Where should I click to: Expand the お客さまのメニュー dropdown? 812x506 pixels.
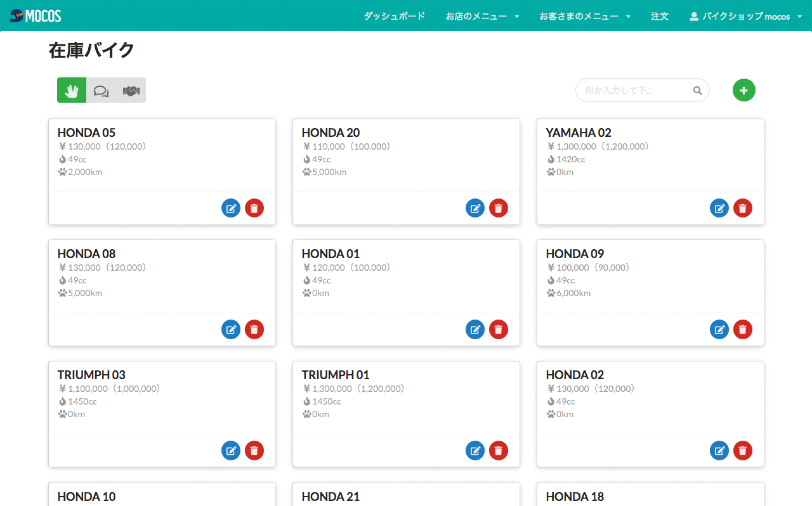pyautogui.click(x=585, y=16)
